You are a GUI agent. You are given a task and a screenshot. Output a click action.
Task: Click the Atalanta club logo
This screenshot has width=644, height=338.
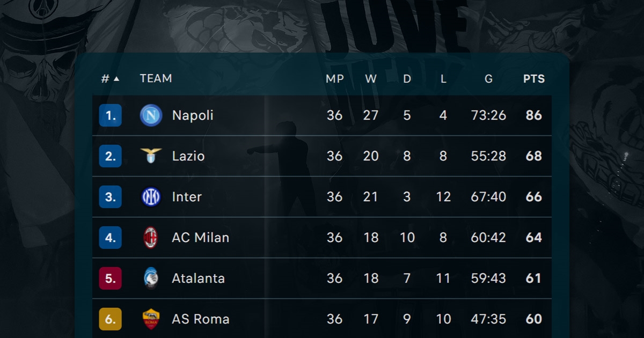151,278
